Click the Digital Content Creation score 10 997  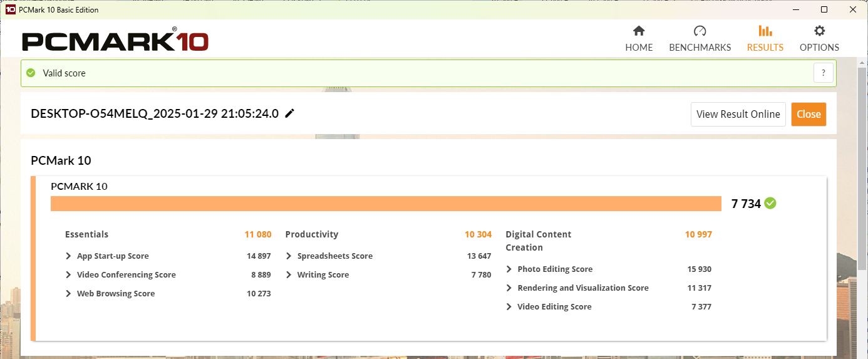(698, 234)
